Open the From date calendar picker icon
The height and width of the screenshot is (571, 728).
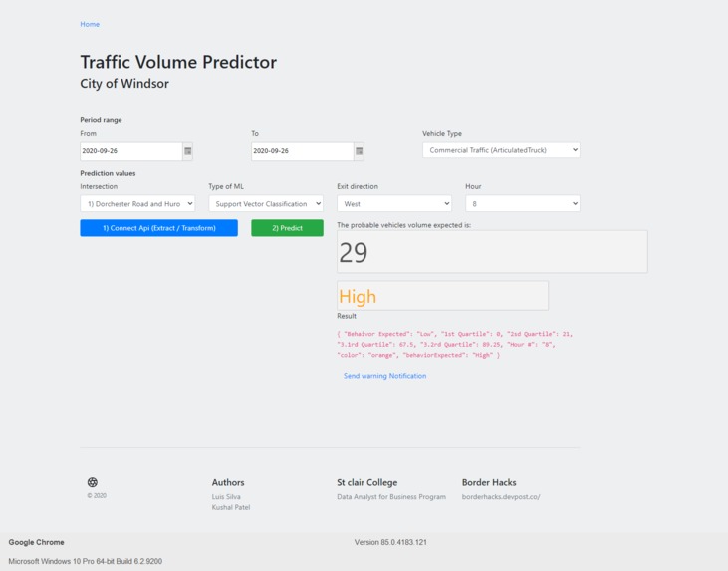pos(187,151)
